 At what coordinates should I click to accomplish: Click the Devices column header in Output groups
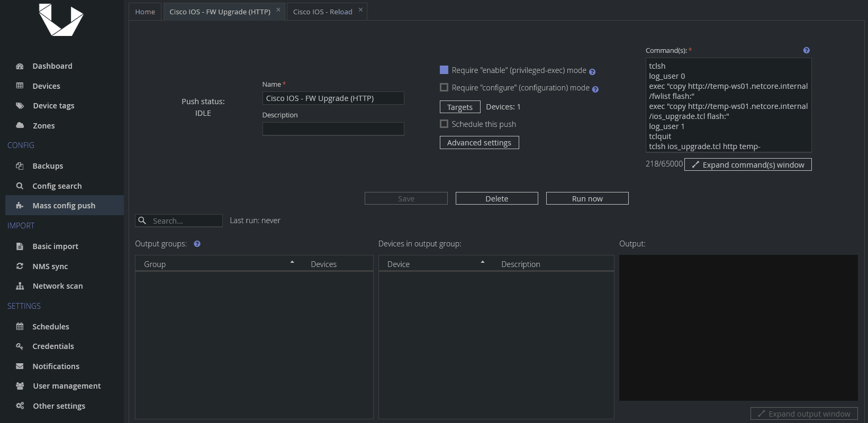[323, 264]
